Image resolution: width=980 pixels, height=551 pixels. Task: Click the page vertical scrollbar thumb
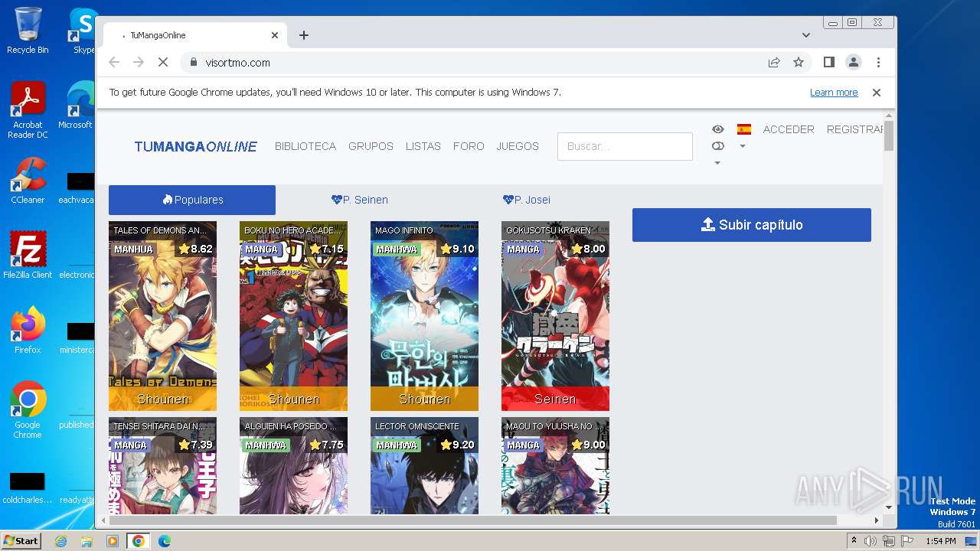point(889,137)
